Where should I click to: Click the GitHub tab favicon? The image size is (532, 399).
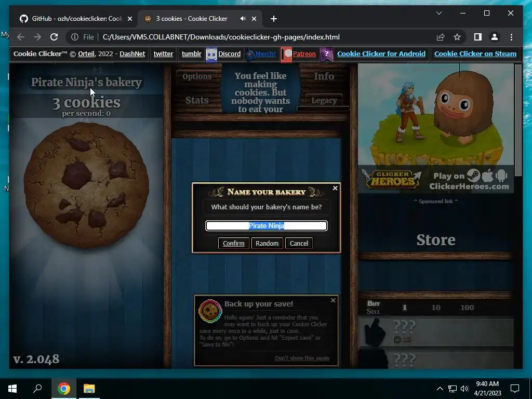24,19
